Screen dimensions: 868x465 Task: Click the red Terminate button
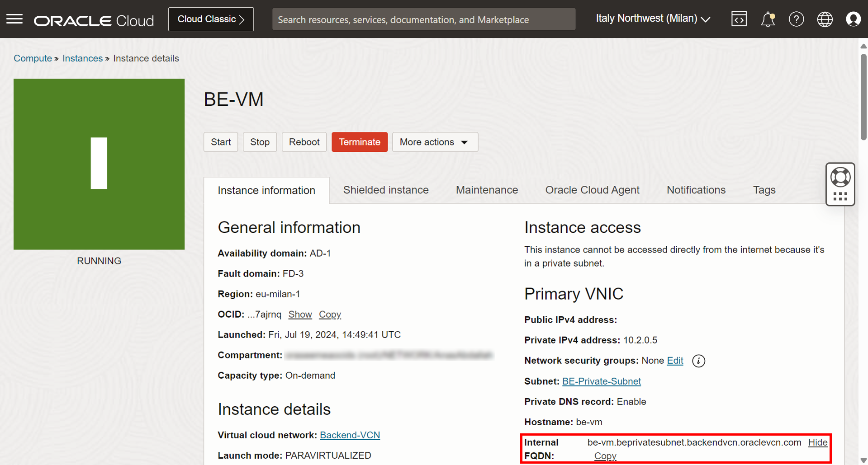(x=360, y=142)
